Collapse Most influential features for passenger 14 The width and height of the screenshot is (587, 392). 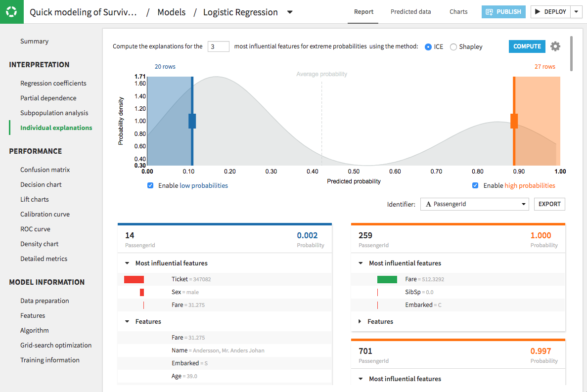click(x=127, y=263)
